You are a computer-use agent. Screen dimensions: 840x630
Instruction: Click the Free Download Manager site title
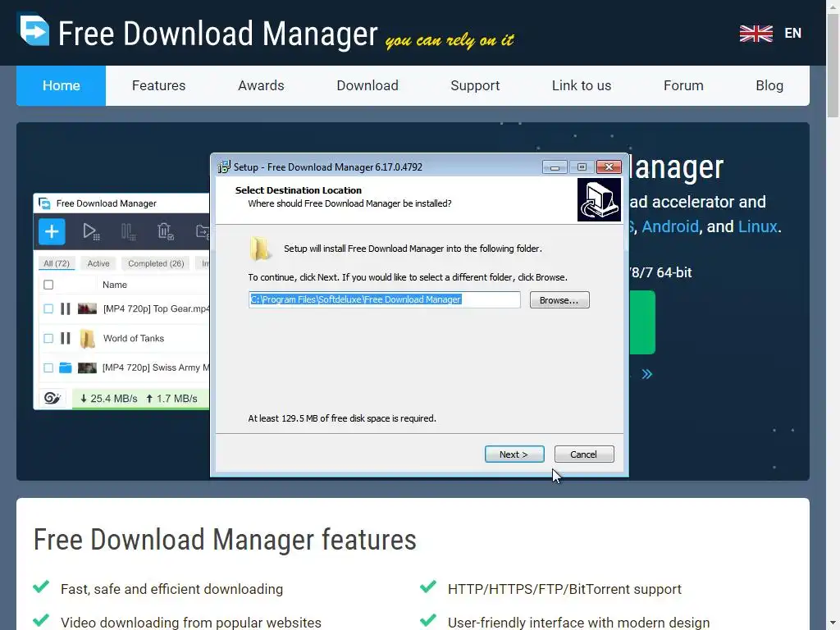pos(218,33)
